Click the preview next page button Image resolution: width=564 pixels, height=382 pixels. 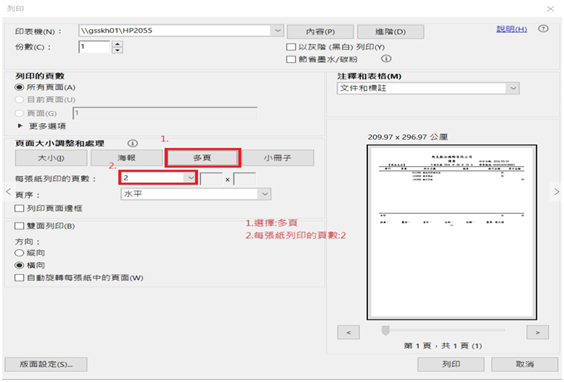point(537,332)
